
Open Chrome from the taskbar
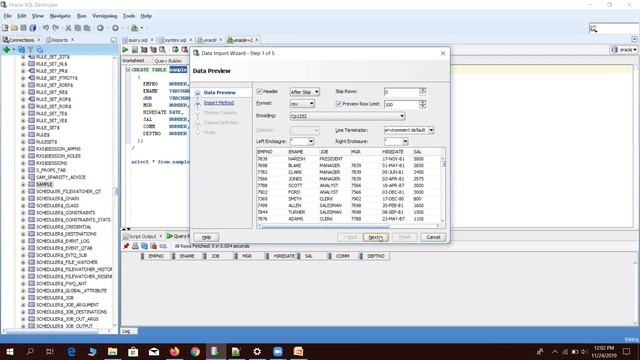[195, 351]
